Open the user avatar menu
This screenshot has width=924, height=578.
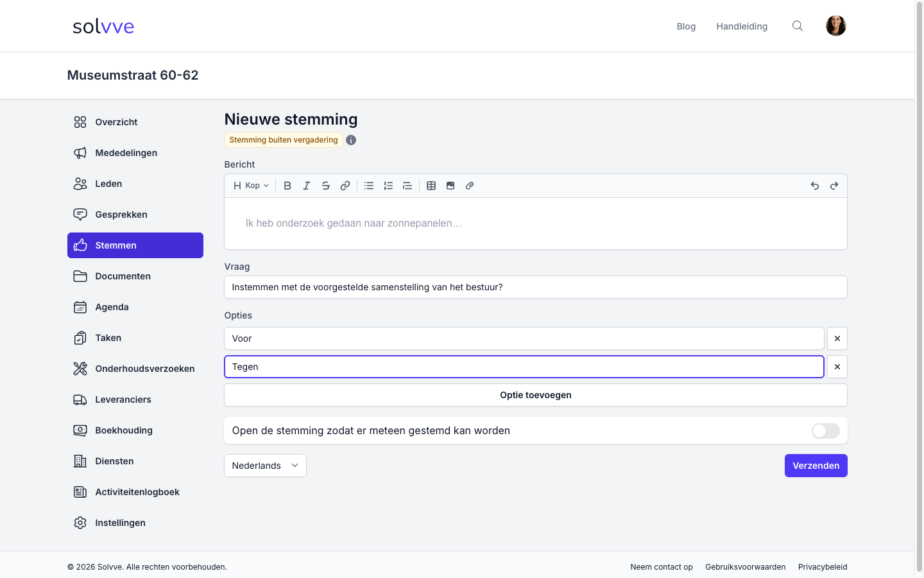tap(835, 26)
